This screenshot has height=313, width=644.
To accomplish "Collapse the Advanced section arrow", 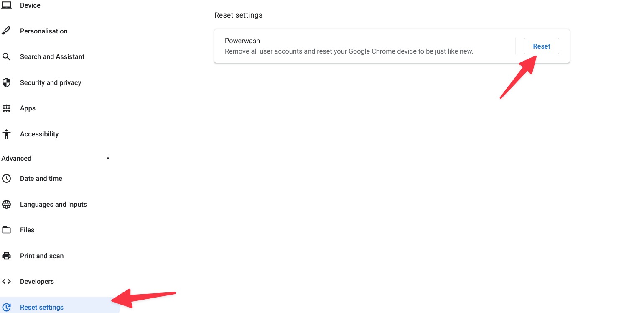I will tap(108, 158).
